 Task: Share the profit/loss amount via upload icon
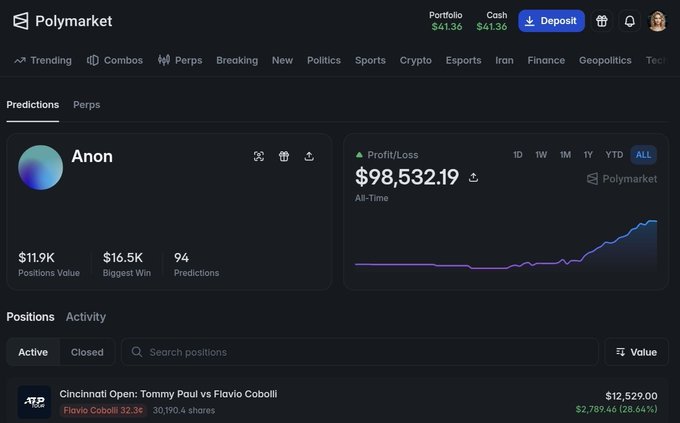pyautogui.click(x=474, y=177)
